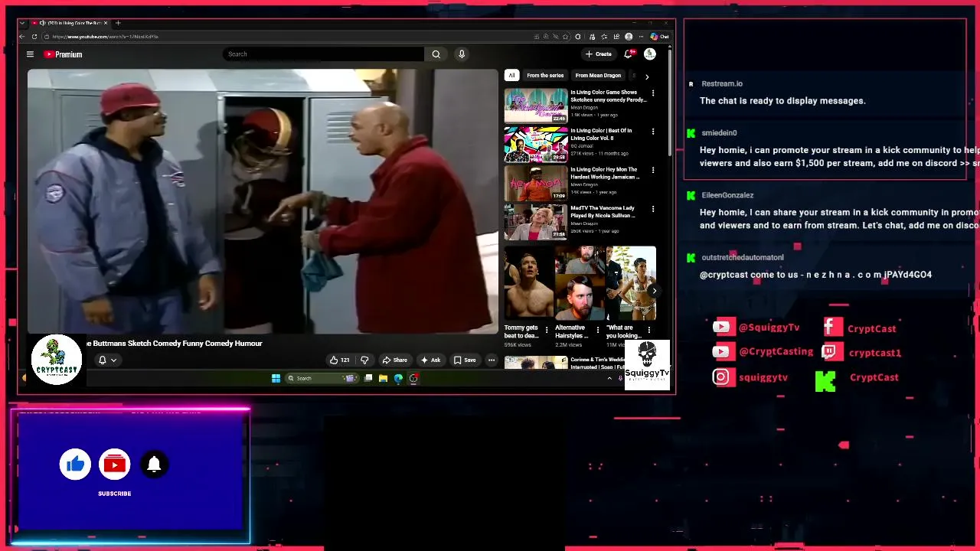The image size is (980, 551).
Task: Open Best Of In Living Color thumbnail
Action: pos(536,144)
